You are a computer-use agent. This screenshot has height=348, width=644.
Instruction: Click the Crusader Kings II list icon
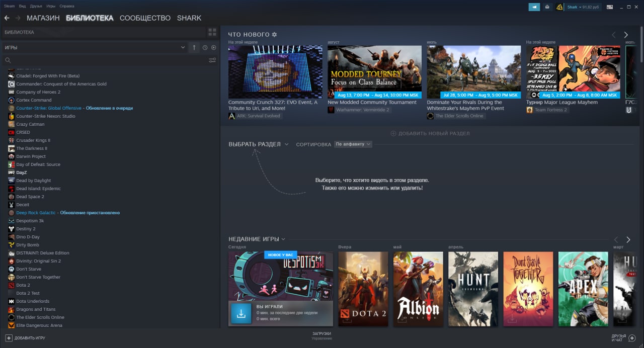click(x=12, y=140)
